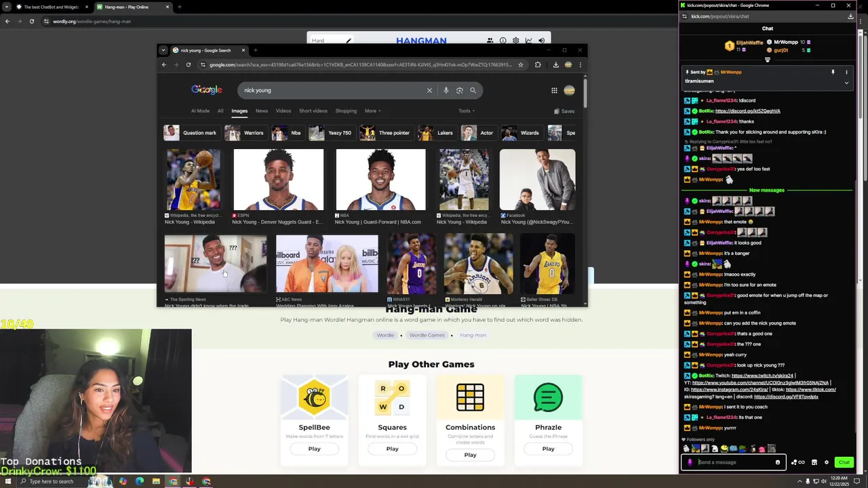
Task: Open tab search dropdown in Google Search window
Action: pos(163,50)
